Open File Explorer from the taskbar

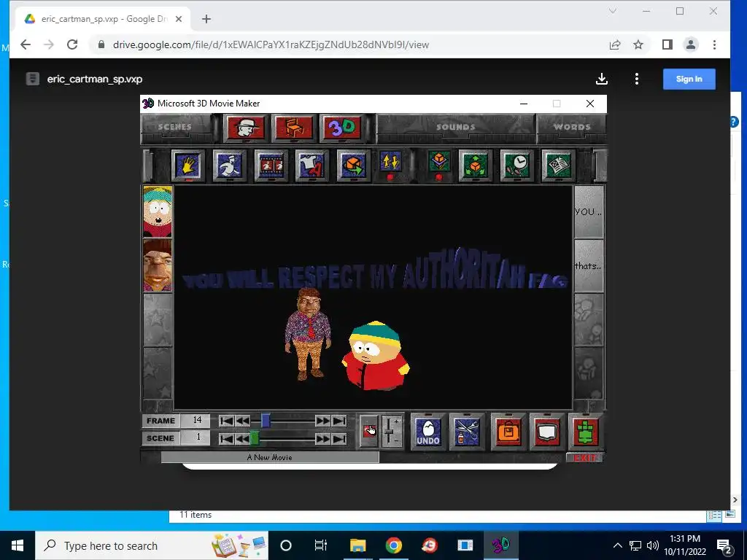[357, 545]
